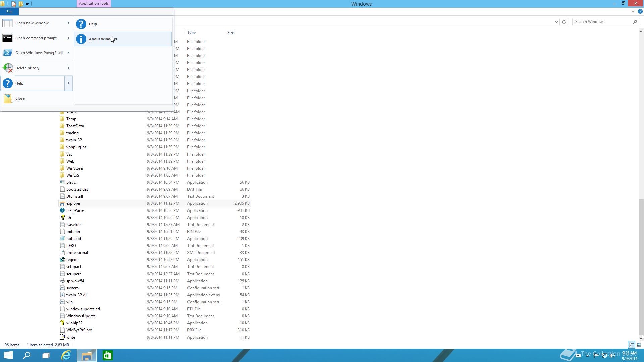Click the bootstat.dat file name

point(77,189)
